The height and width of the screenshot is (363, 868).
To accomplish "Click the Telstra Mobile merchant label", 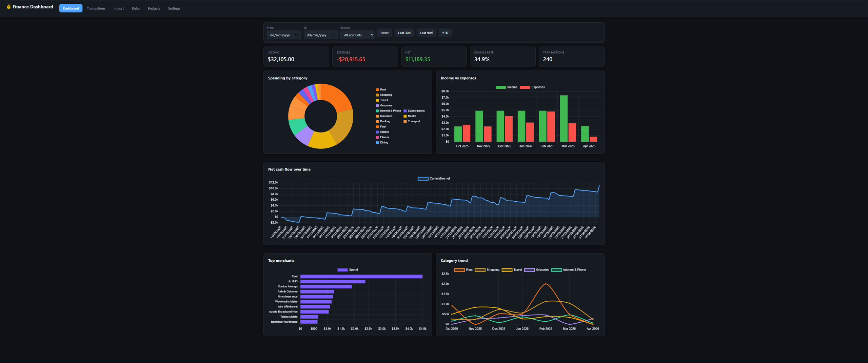I will tap(289, 317).
